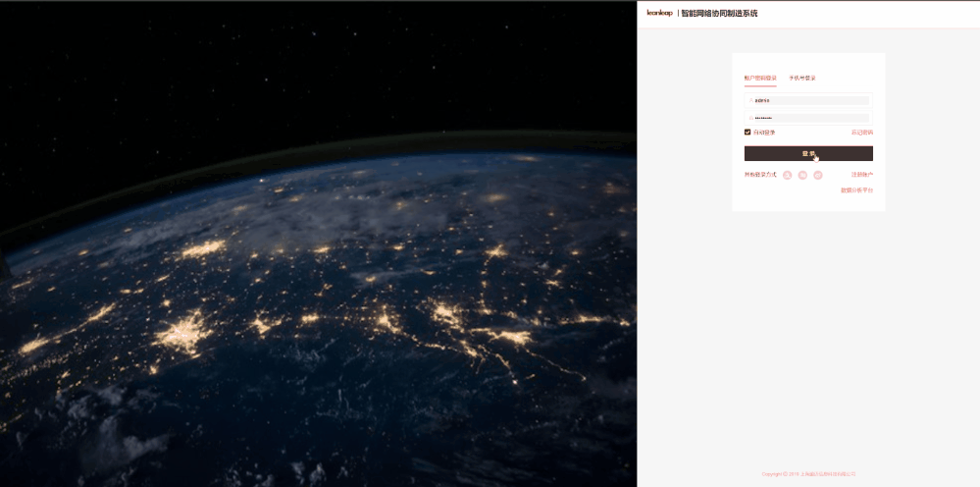Click the leanleap logo in header
The width and height of the screenshot is (980, 487).
coord(660,13)
